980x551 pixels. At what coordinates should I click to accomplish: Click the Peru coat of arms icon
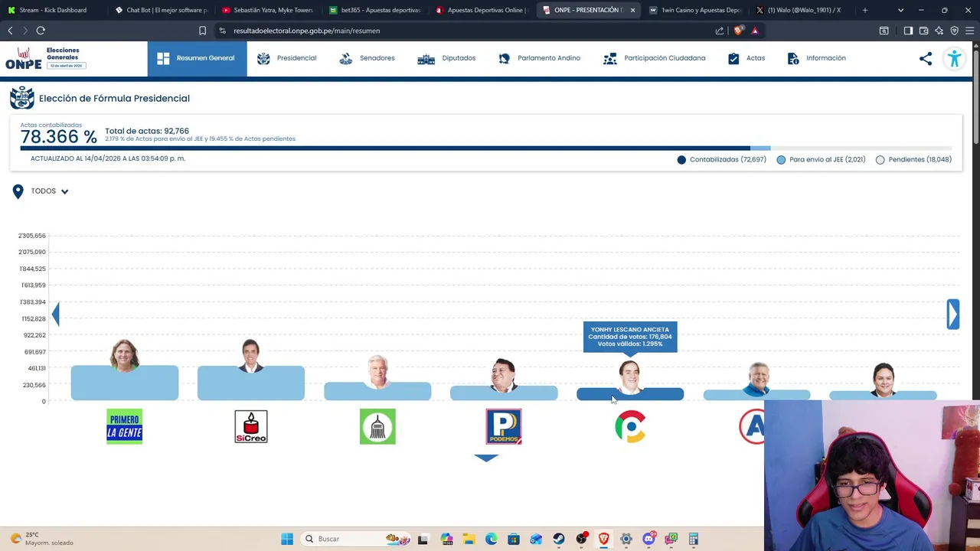point(22,98)
